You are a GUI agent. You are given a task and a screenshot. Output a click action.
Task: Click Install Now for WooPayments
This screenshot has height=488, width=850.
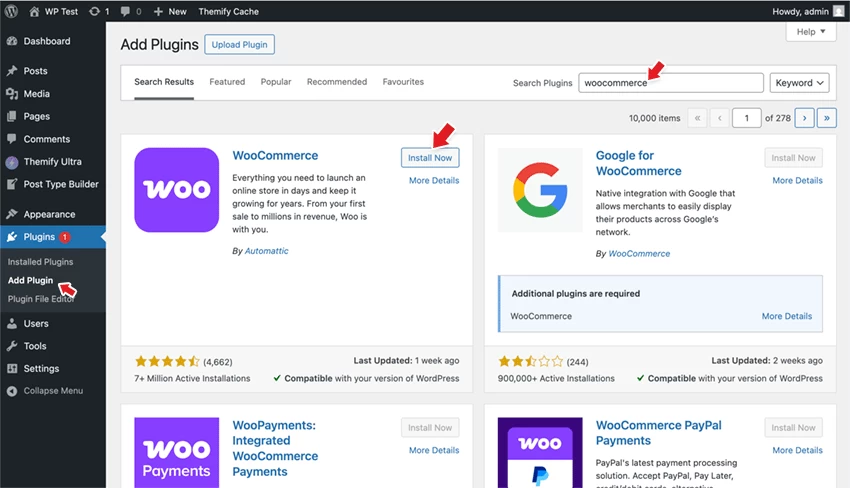(x=430, y=428)
